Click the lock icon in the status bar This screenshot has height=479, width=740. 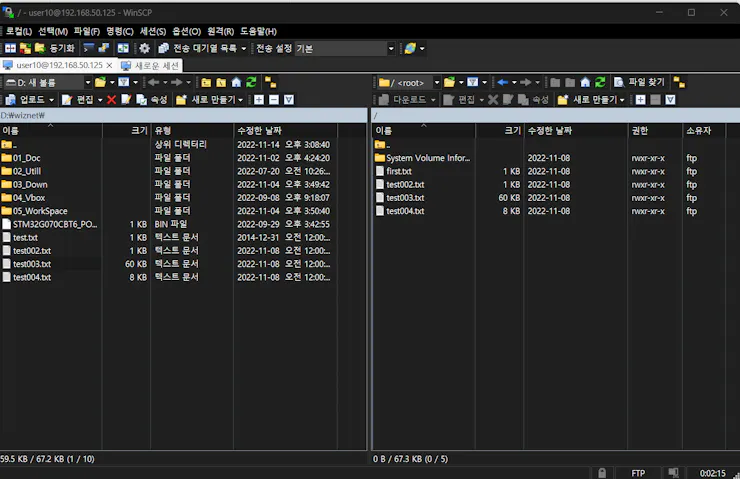(x=602, y=473)
